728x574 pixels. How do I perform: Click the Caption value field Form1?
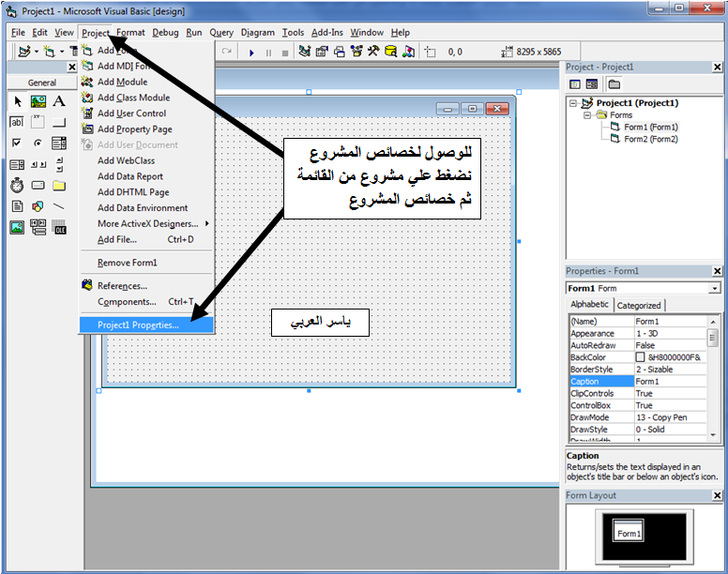pyautogui.click(x=670, y=382)
